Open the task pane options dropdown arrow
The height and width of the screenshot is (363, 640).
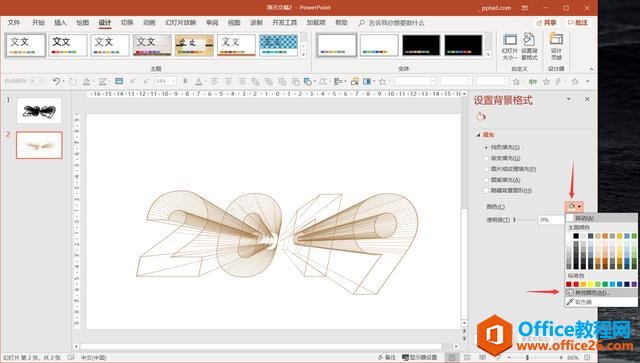[x=568, y=99]
